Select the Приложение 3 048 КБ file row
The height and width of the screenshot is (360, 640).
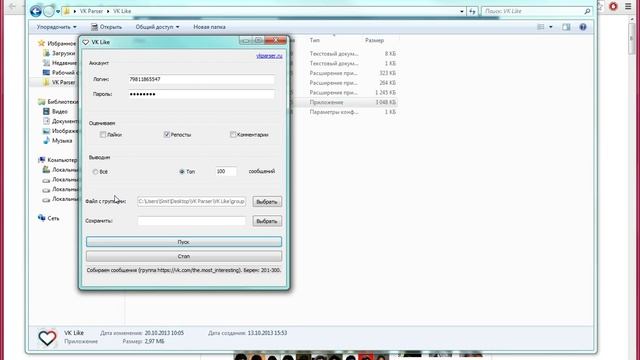[345, 102]
